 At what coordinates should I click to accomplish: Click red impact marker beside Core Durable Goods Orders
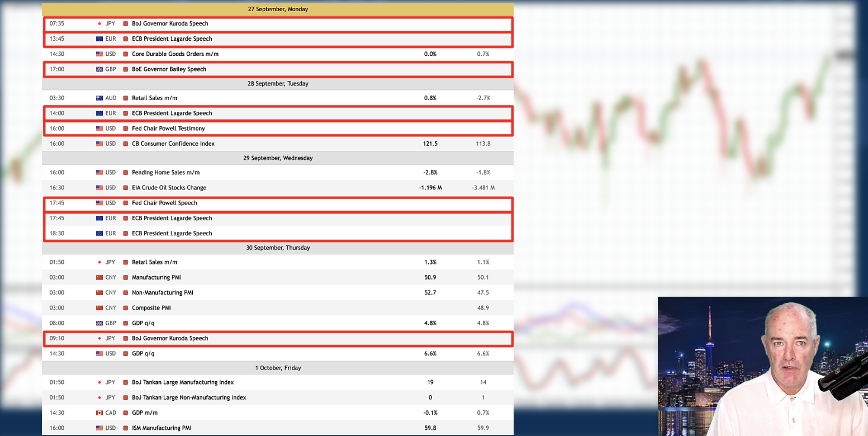click(x=126, y=54)
